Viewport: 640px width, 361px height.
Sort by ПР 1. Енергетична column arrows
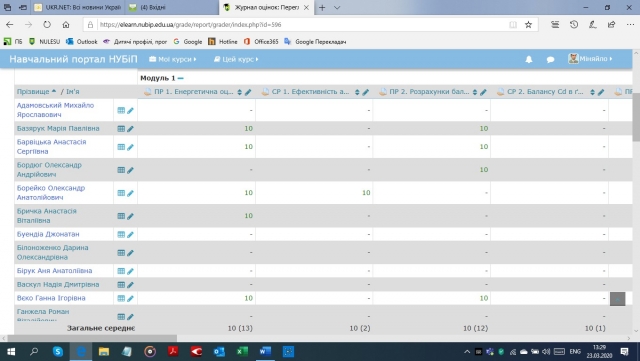tap(240, 92)
